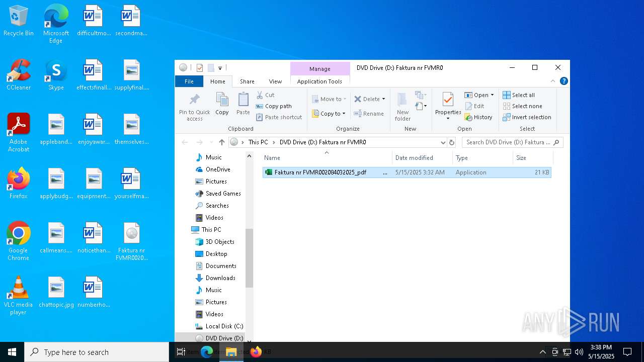This screenshot has height=362, width=644.
Task: Open Copy to dropdown
Action: point(329,114)
